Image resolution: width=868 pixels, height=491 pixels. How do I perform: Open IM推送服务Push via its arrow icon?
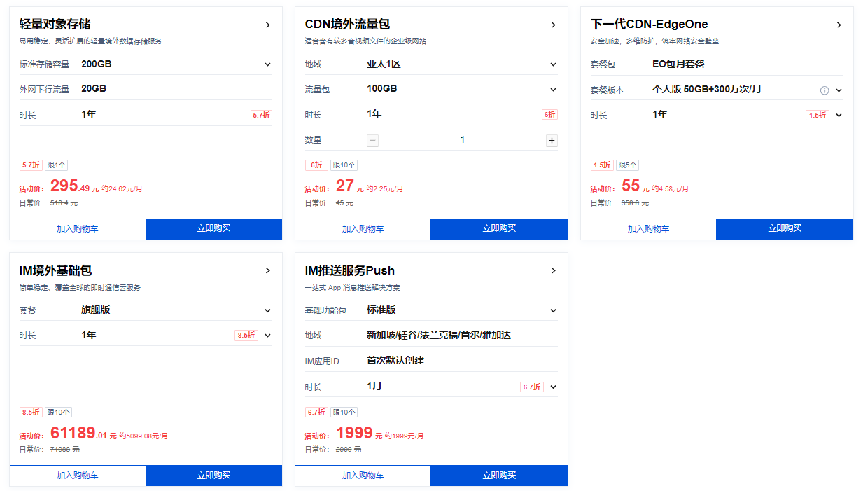[553, 270]
